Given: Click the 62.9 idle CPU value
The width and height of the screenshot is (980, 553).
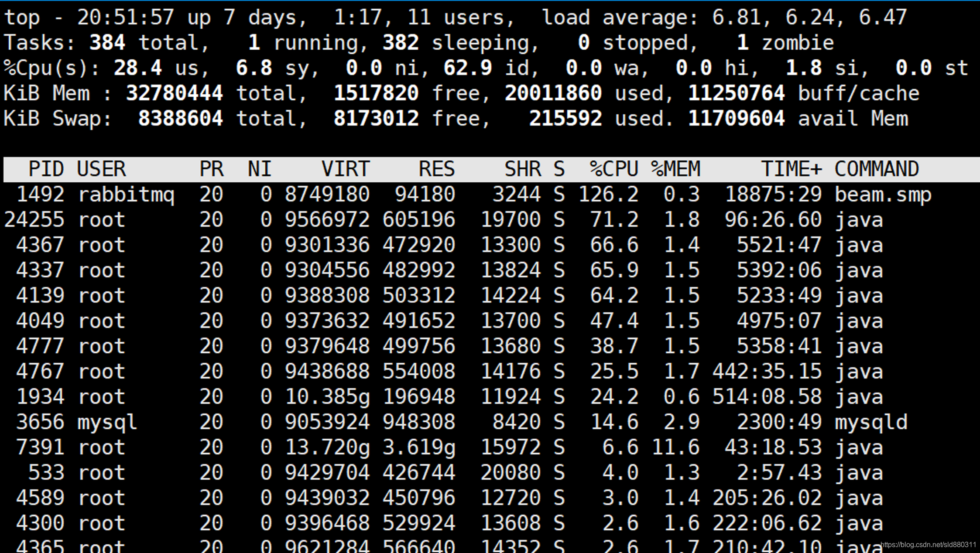Looking at the screenshot, I should 468,68.
